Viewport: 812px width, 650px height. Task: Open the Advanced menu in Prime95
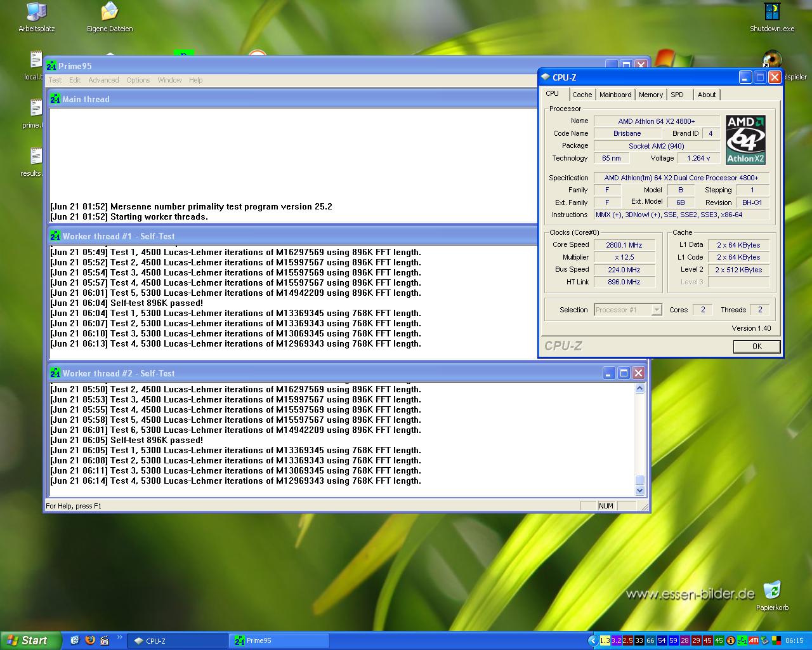tap(103, 80)
